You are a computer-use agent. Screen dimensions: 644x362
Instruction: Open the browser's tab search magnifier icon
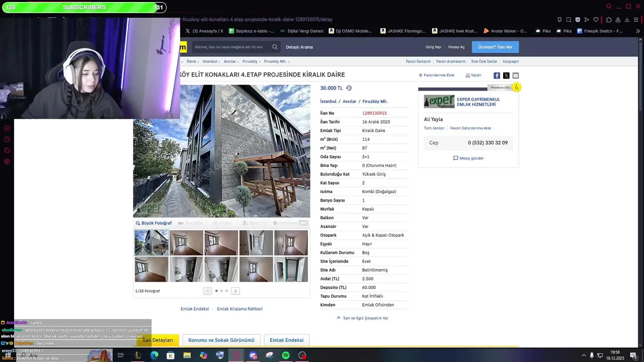pyautogui.click(x=609, y=7)
